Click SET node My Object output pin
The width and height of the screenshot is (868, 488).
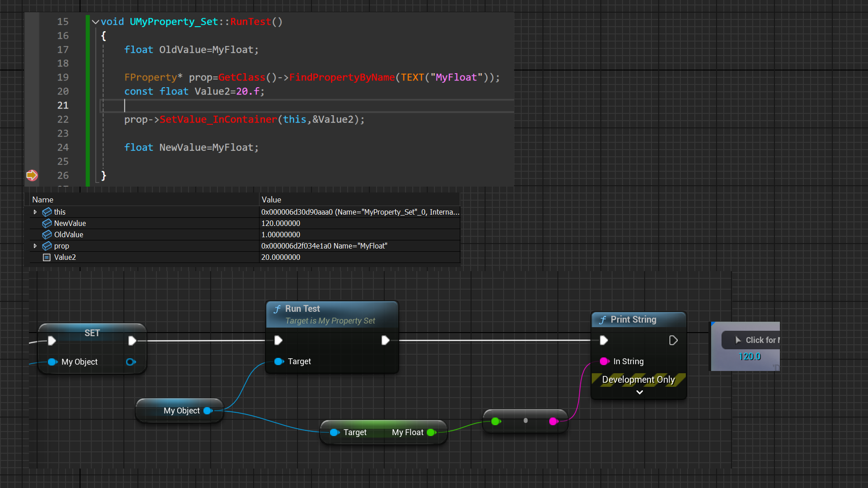131,362
